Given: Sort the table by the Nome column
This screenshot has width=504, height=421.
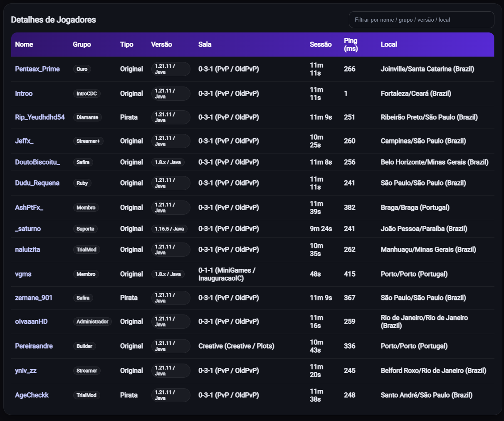Looking at the screenshot, I should pyautogui.click(x=24, y=45).
